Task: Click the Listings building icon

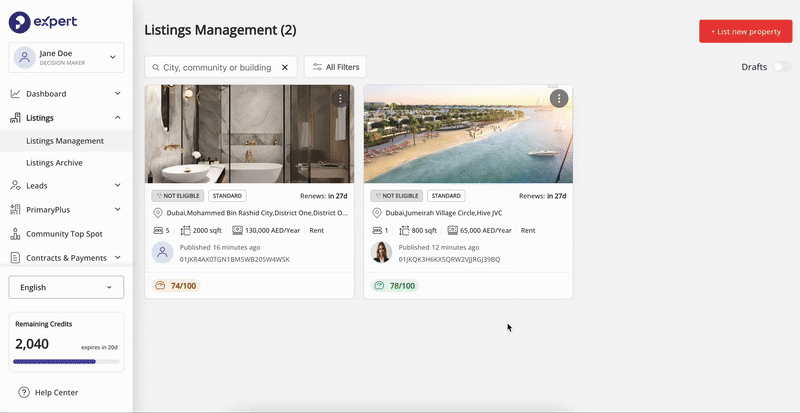Action: (15, 118)
